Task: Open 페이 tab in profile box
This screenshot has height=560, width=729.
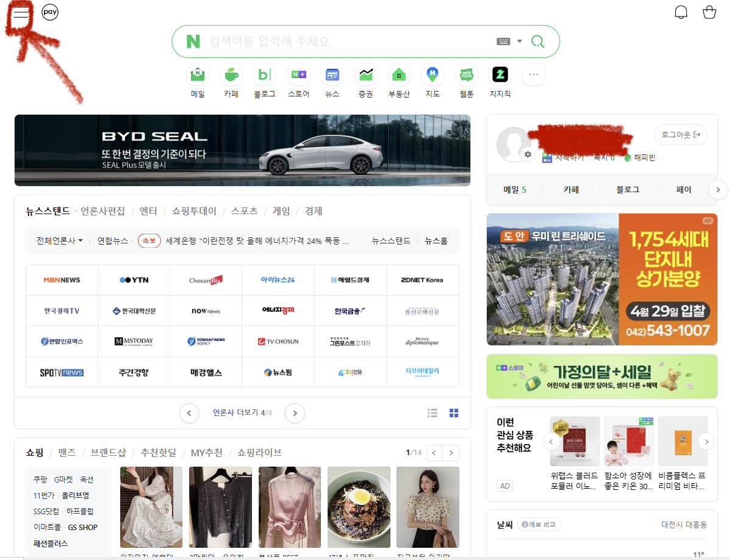Action: (x=683, y=190)
